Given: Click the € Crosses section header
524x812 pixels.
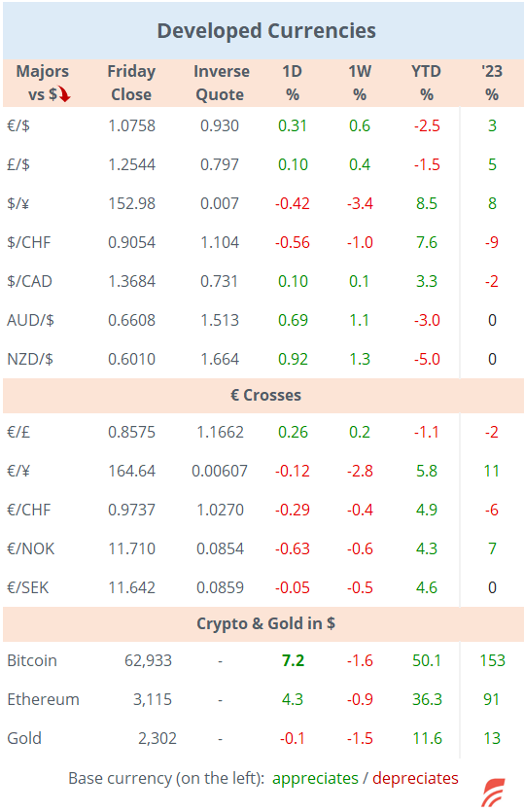Looking at the screenshot, I should (265, 395).
